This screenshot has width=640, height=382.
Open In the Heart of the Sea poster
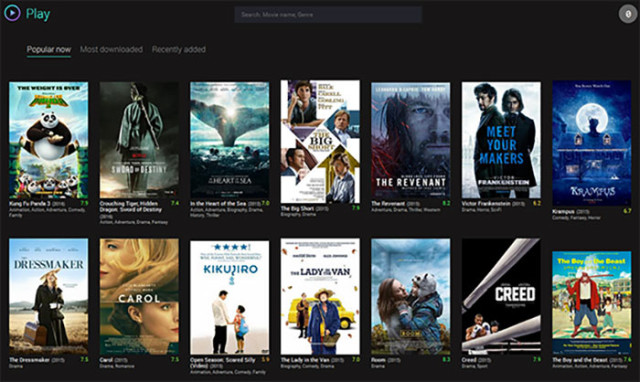tap(230, 140)
